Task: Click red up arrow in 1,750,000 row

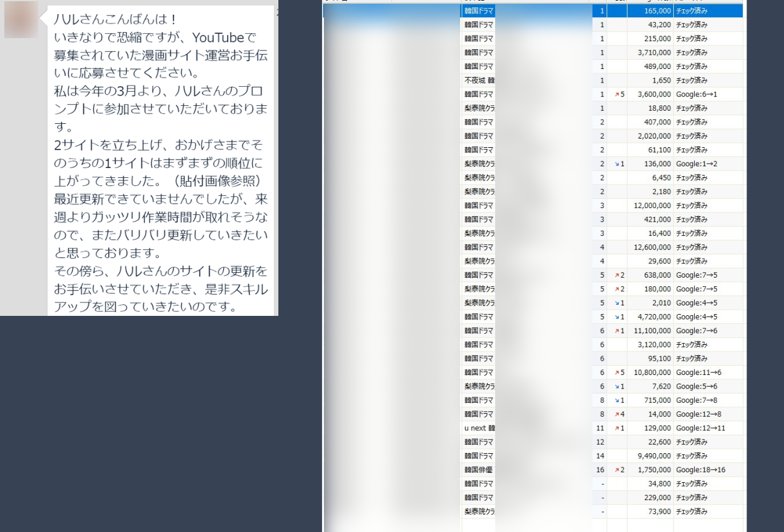Action: [x=616, y=470]
